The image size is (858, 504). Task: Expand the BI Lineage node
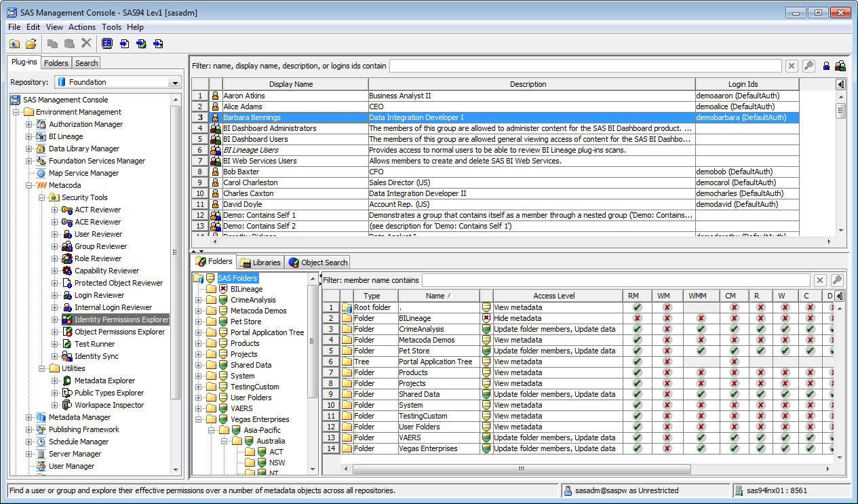[x=29, y=136]
